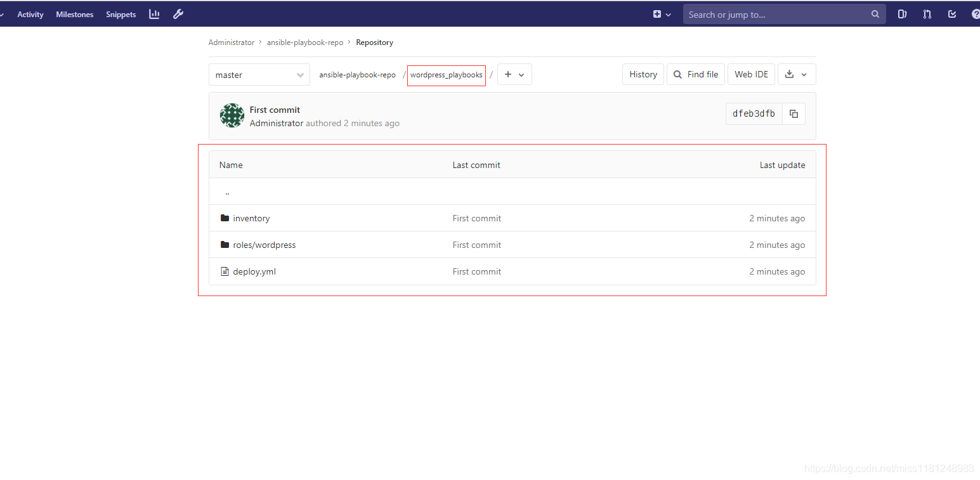Open the add file plus dropdown
Viewport: 980px width, 480px height.
[514, 74]
